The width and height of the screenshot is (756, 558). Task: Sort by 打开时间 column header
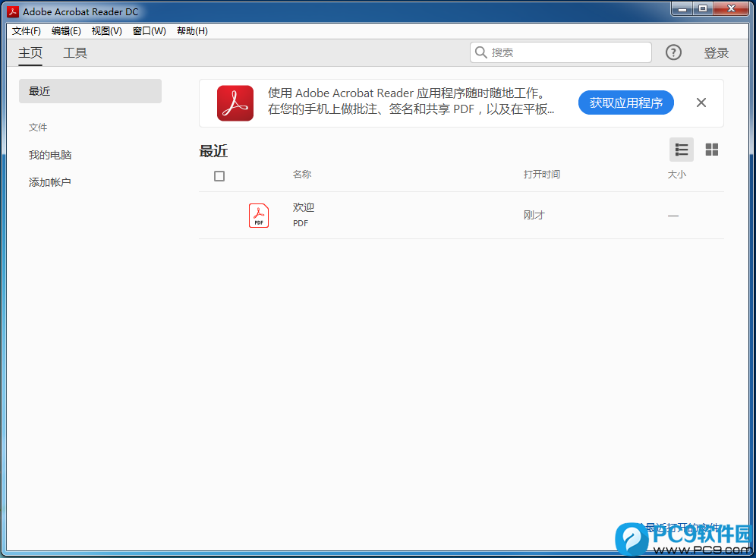coord(542,174)
